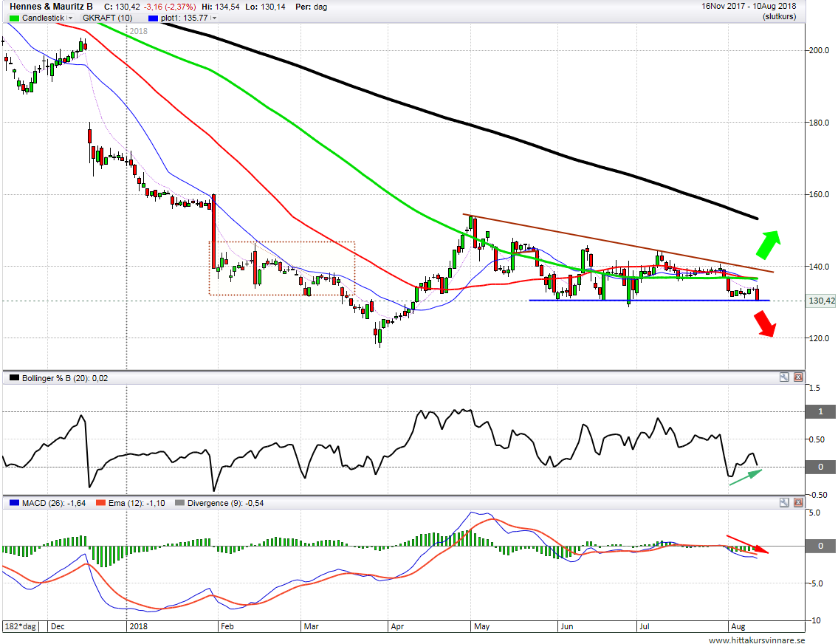Select the GKRAFT (10) indicator label
Image resolution: width=838 pixels, height=644 pixels.
click(x=107, y=18)
